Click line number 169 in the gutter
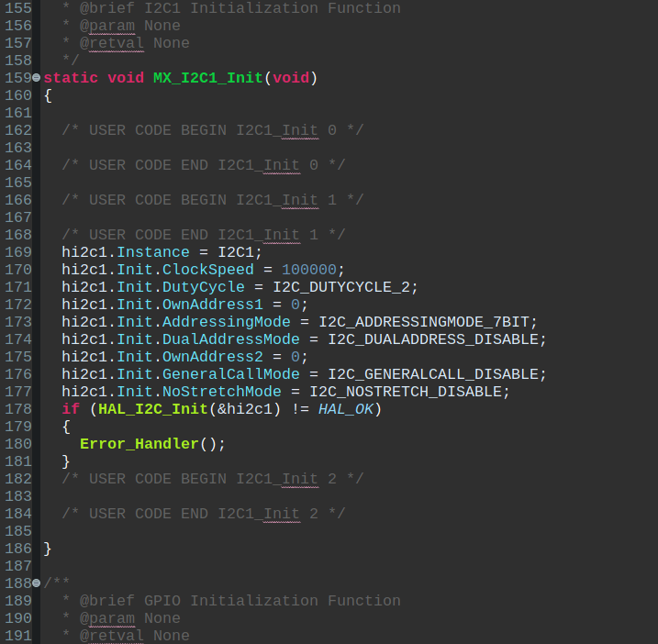This screenshot has height=644, width=658. coord(17,252)
